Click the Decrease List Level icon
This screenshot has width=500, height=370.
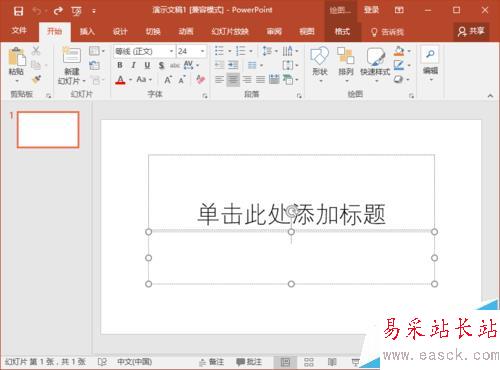pos(219,65)
